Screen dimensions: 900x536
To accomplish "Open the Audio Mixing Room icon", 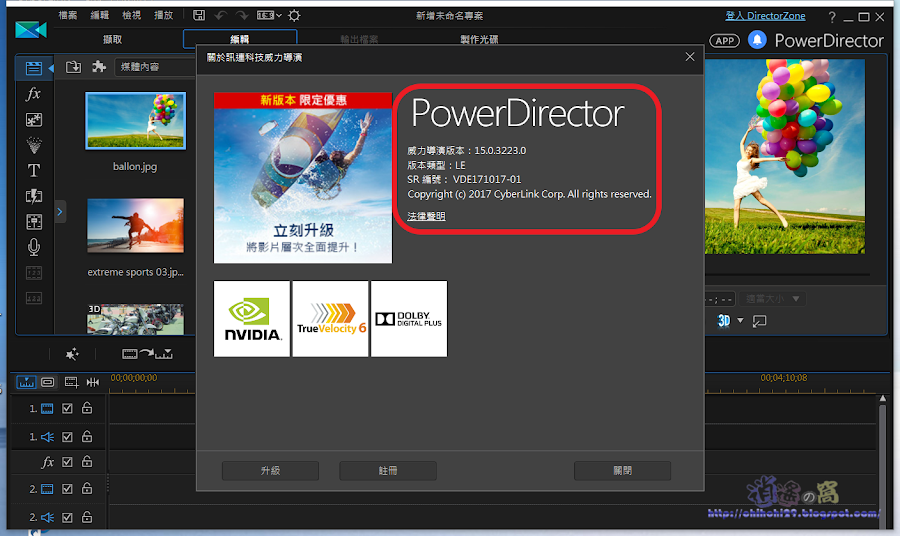I will [34, 222].
